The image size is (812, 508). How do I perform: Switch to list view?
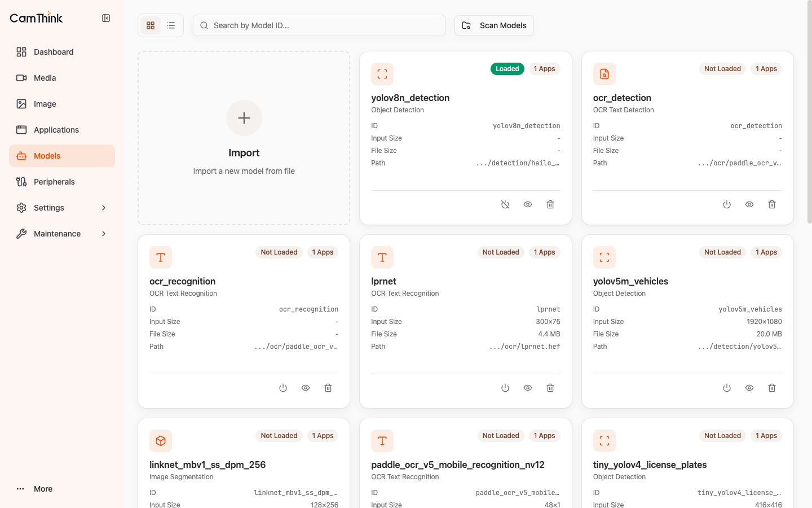tap(171, 25)
